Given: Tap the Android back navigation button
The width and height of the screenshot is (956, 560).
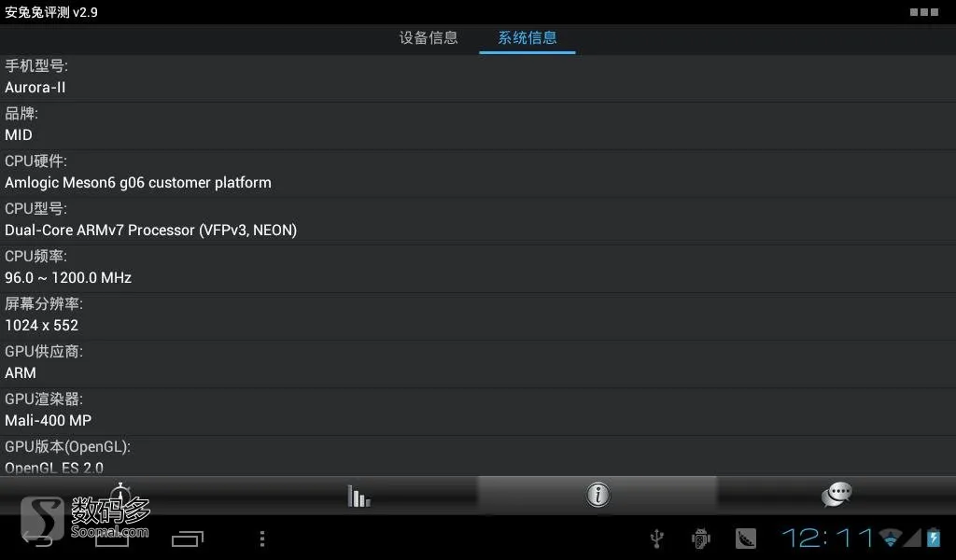Looking at the screenshot, I should pos(36,538).
